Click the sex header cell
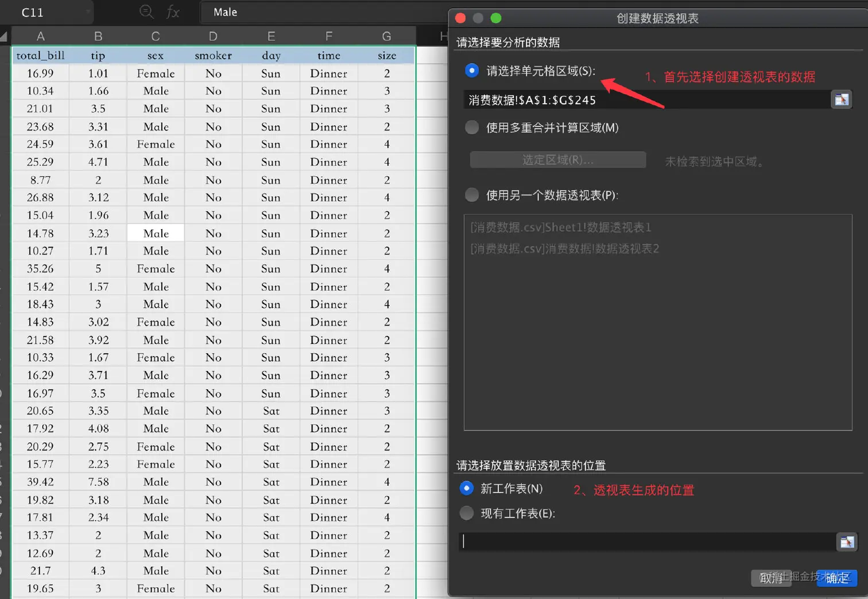This screenshot has width=868, height=599. coord(156,56)
